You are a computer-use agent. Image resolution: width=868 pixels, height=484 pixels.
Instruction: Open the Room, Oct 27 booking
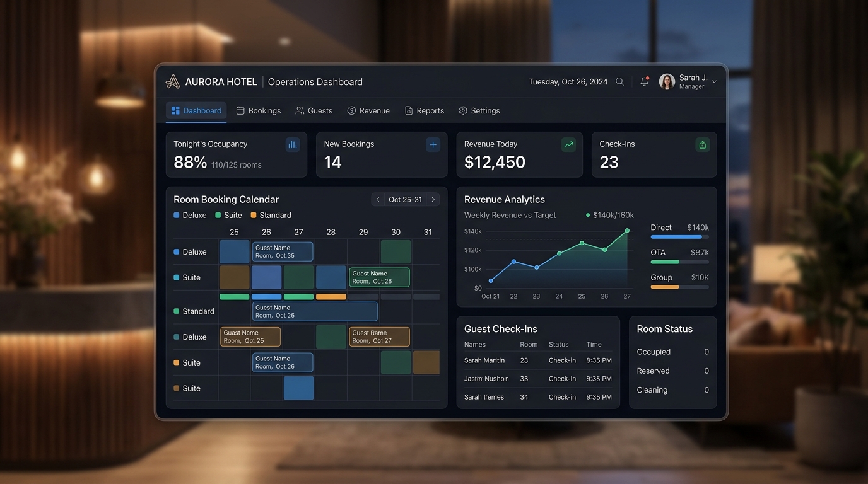click(x=379, y=337)
